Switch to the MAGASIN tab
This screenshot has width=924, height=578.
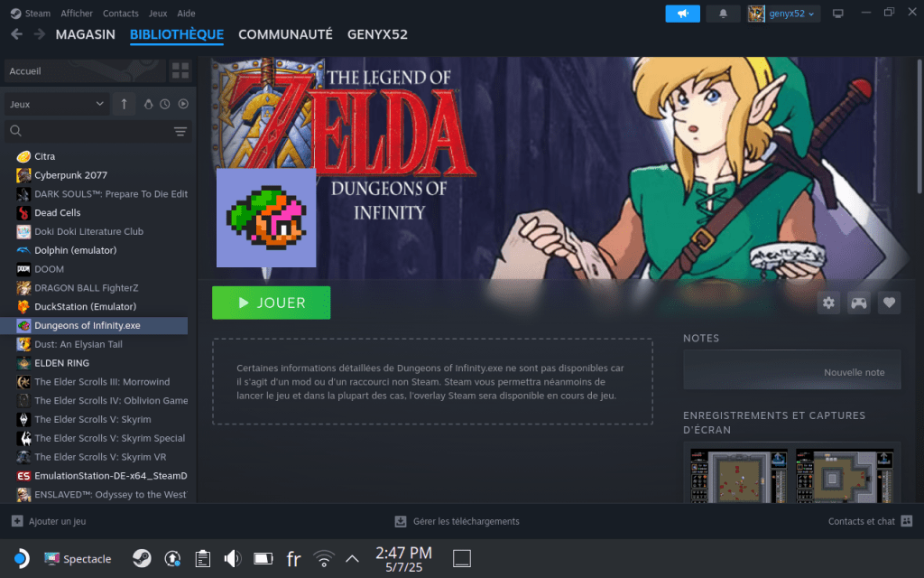(85, 34)
